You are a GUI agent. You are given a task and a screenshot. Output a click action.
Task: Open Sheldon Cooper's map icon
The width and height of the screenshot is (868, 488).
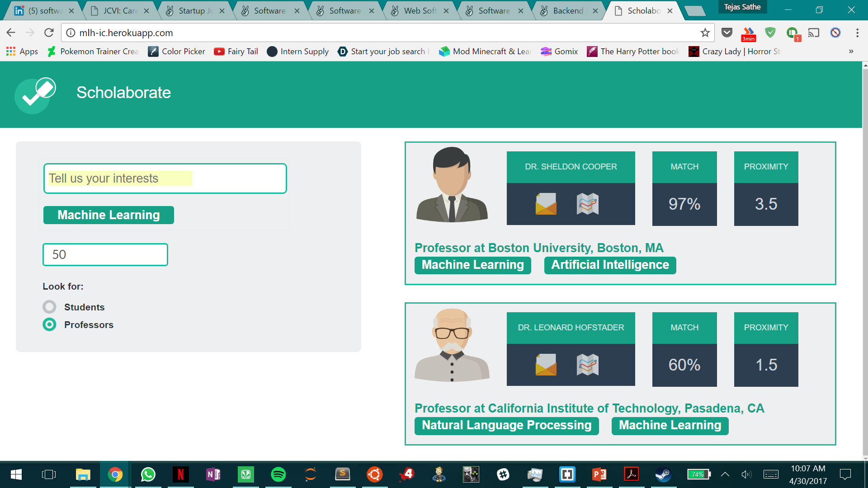click(587, 204)
